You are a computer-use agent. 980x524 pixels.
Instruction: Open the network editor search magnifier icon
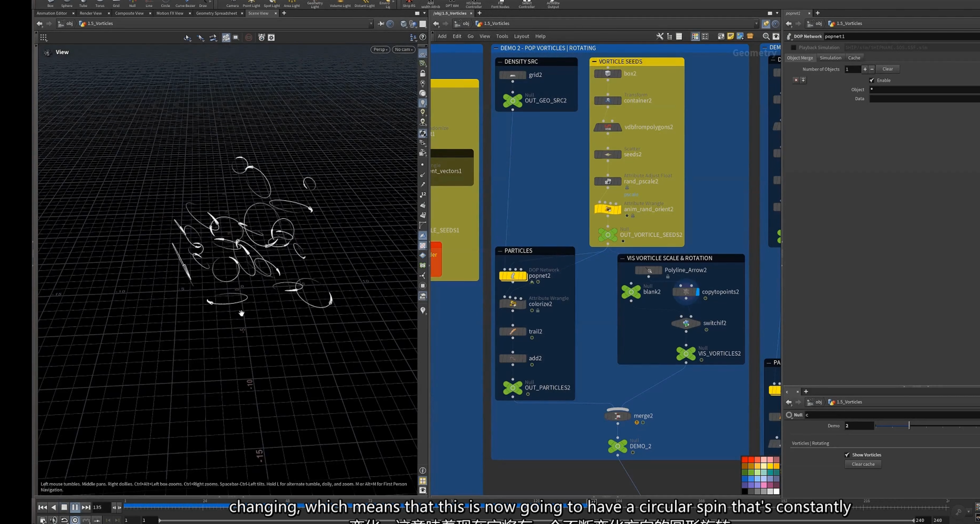coord(766,36)
